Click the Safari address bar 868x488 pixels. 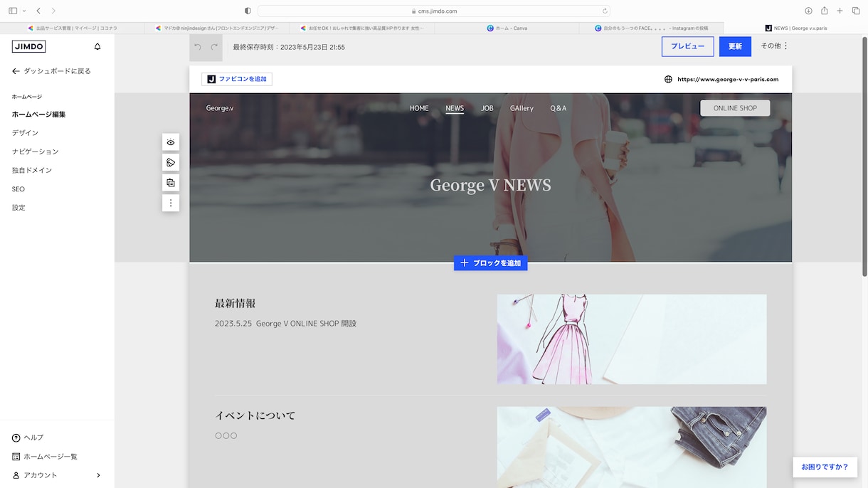point(434,11)
